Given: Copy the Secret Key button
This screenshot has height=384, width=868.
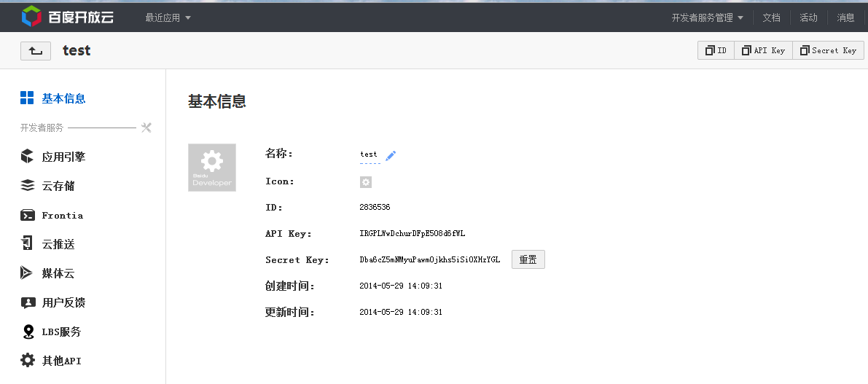Looking at the screenshot, I should pos(828,50).
